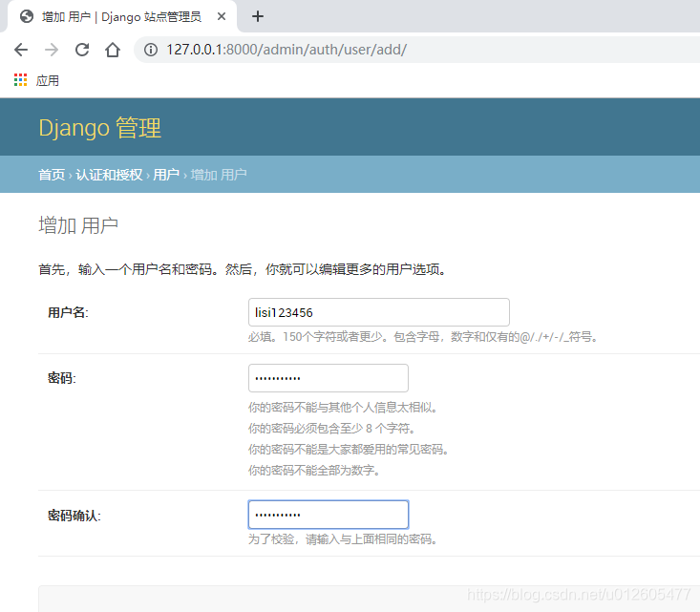
Task: Click the 密码 label
Action: pyautogui.click(x=62, y=378)
